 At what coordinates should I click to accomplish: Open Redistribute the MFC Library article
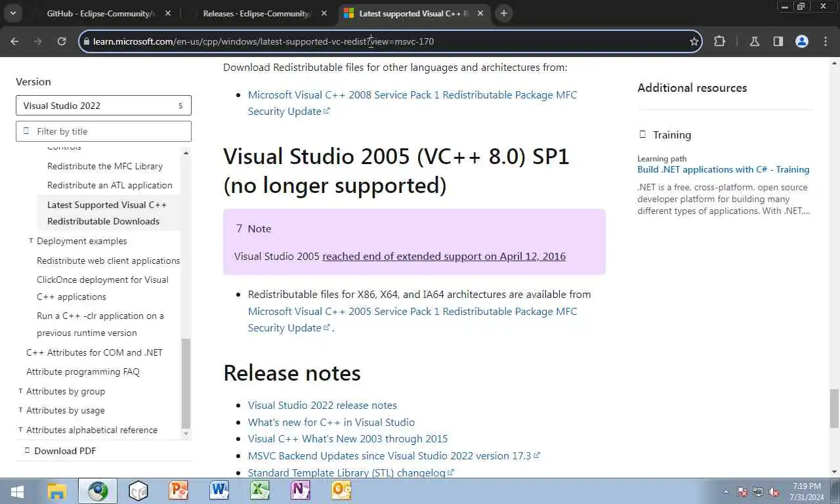[105, 166]
